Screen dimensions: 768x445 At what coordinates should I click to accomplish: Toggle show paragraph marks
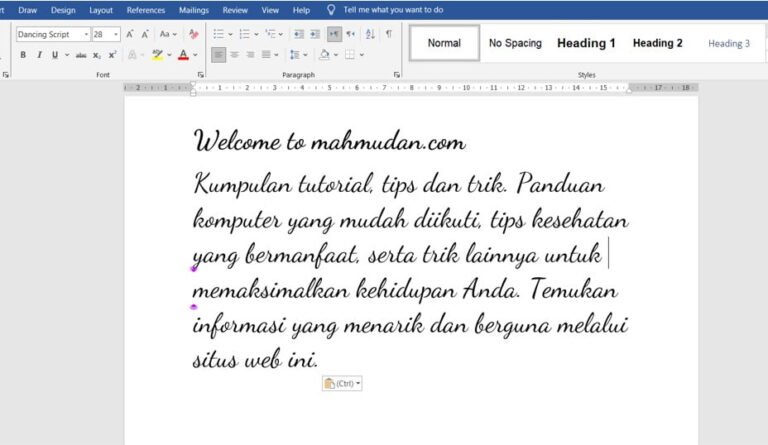(389, 34)
